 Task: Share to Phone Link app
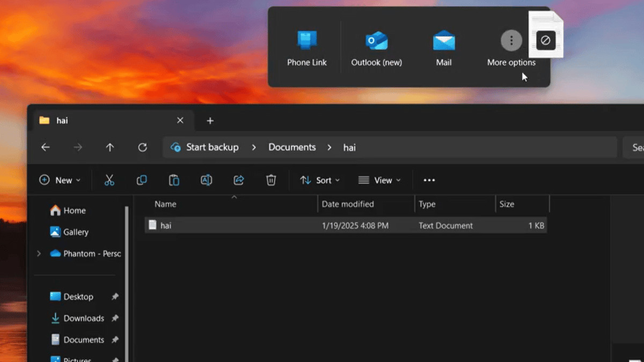(307, 48)
